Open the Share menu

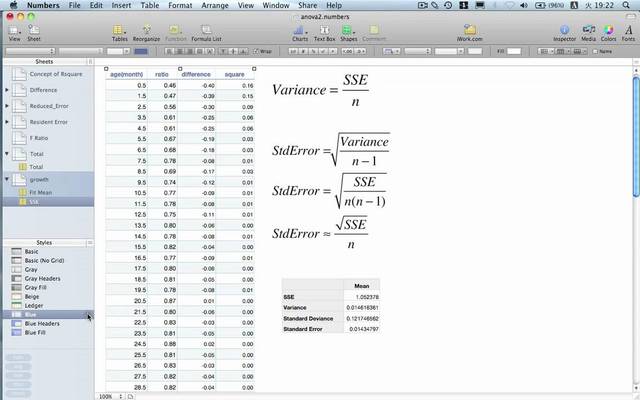[x=307, y=5]
